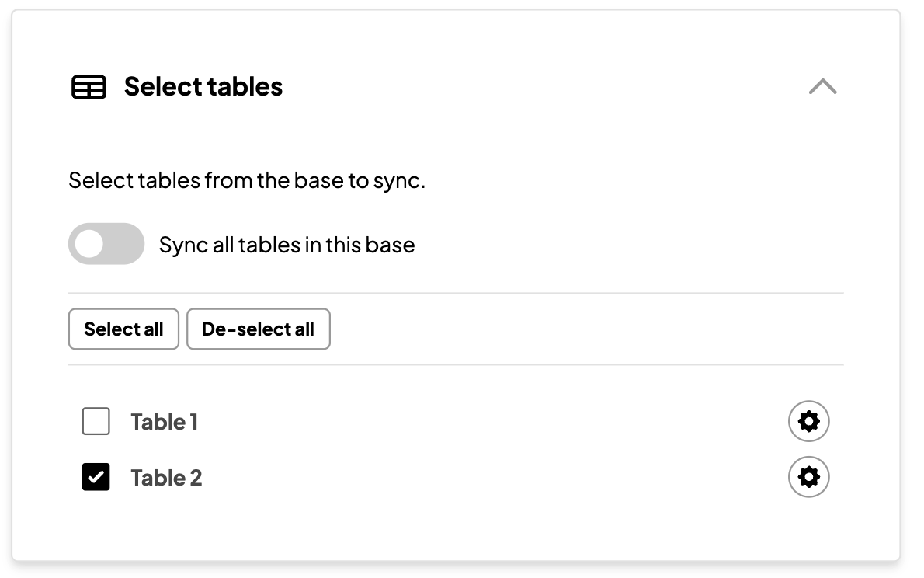Click the Table 1 row label

click(164, 421)
